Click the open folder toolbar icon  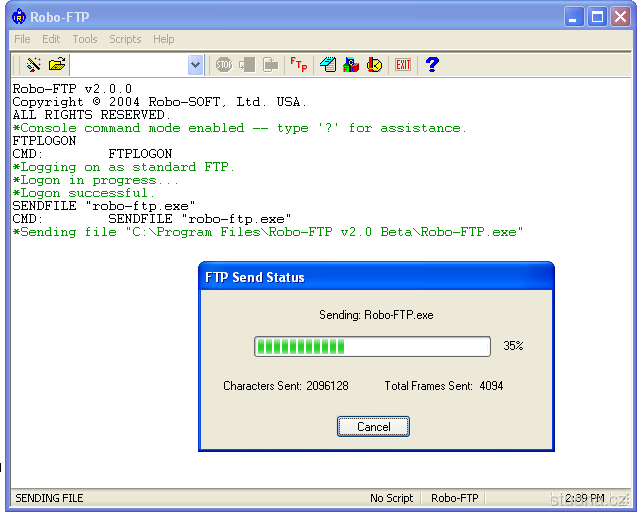pos(57,65)
